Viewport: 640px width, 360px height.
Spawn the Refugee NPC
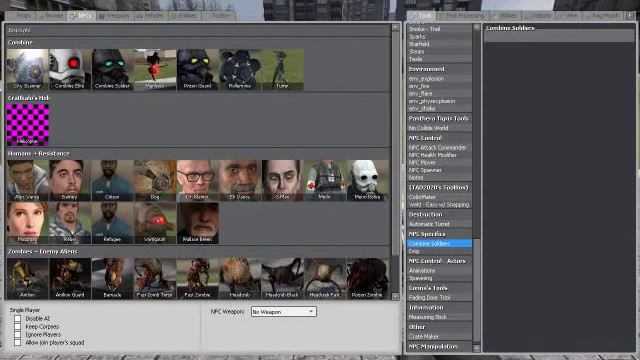pos(112,223)
